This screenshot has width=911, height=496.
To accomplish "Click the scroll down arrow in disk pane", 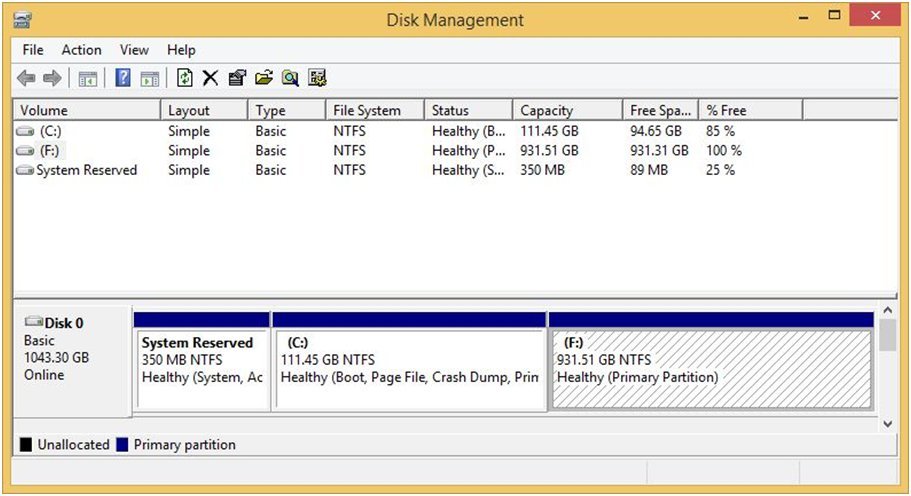I will 887,423.
